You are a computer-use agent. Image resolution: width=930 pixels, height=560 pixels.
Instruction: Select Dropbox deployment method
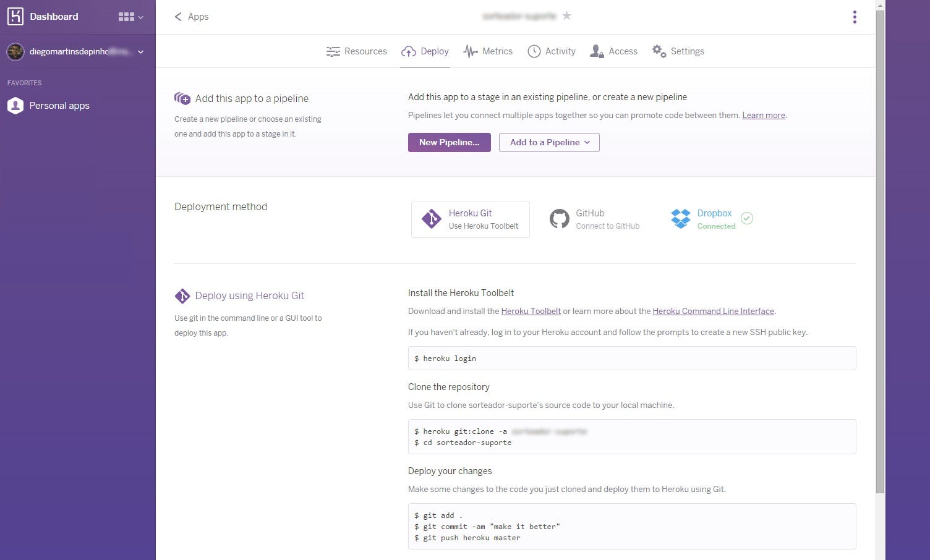[x=711, y=219]
